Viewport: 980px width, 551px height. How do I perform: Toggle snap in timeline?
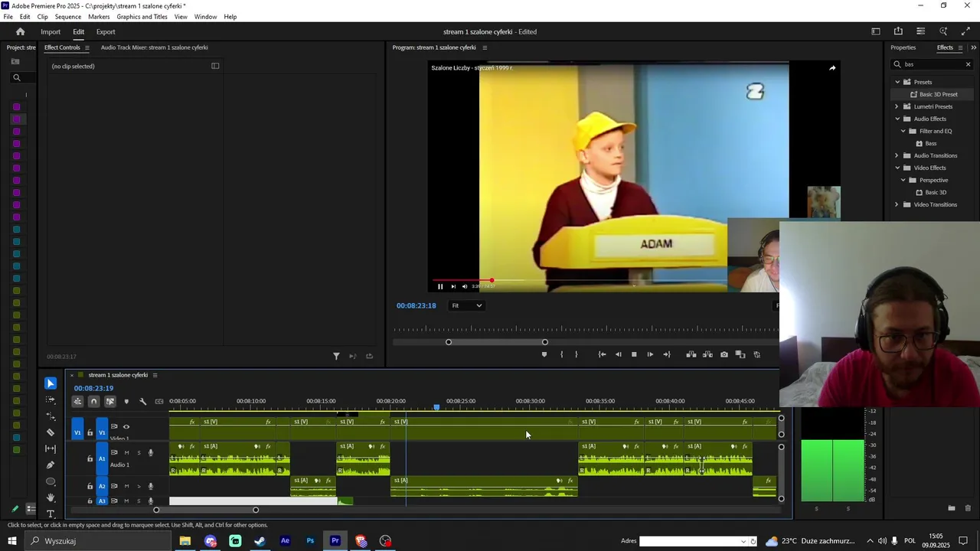coord(94,401)
